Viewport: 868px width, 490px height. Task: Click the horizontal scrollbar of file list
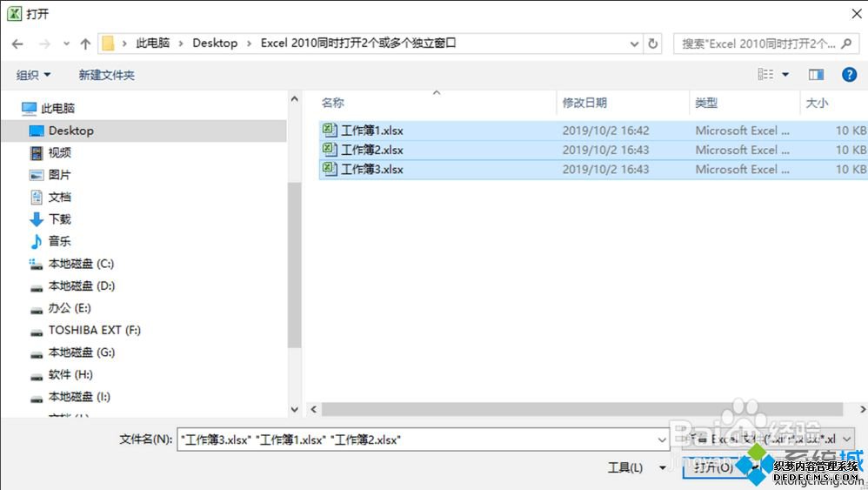pos(582,409)
